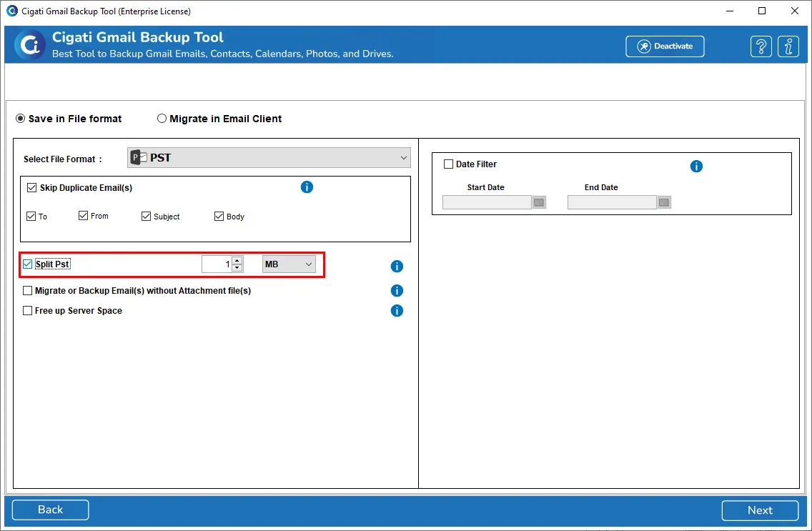Uncheck the Subject duplicate filter checkbox

(x=146, y=217)
